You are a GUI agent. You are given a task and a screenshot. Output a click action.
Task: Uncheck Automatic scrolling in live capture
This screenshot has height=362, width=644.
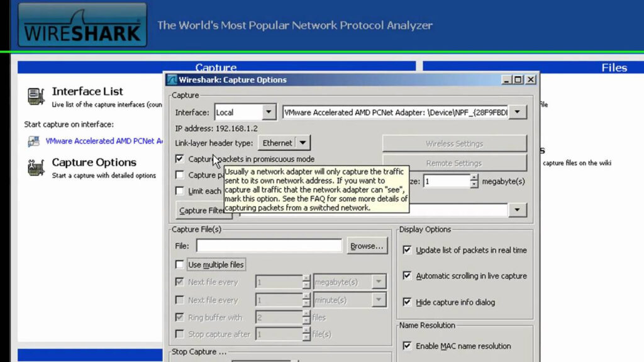click(407, 276)
